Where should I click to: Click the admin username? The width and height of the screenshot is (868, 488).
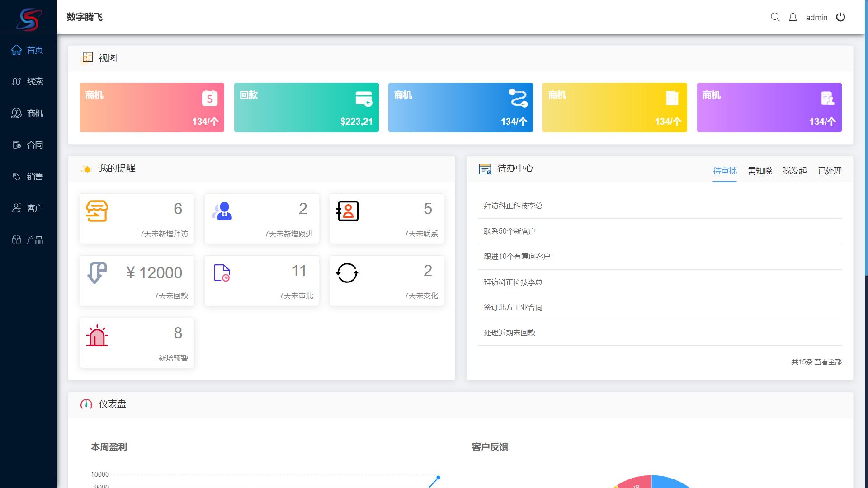816,17
